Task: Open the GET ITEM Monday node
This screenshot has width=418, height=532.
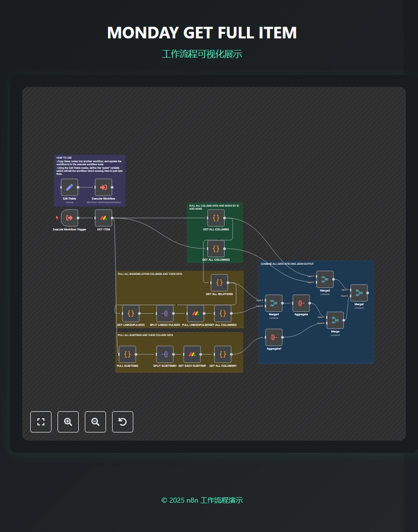Action: point(103,218)
